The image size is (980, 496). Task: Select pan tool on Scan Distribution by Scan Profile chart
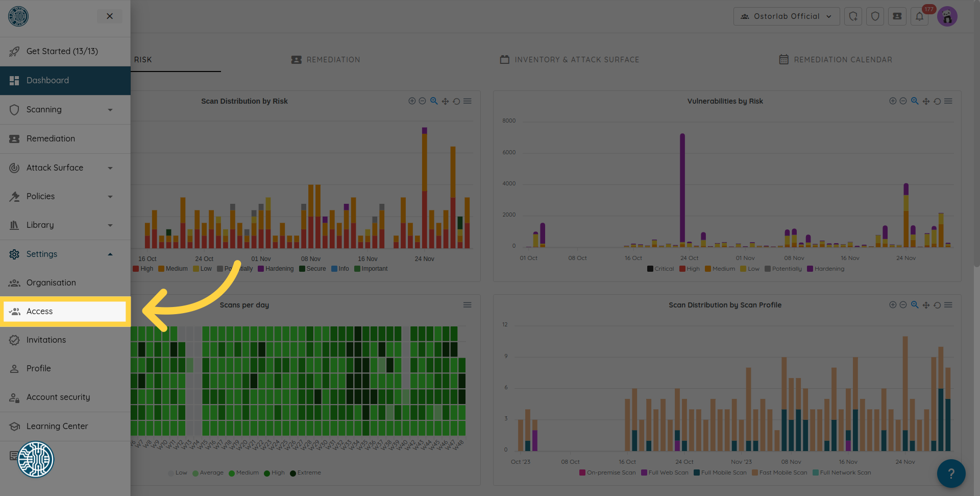[926, 305]
